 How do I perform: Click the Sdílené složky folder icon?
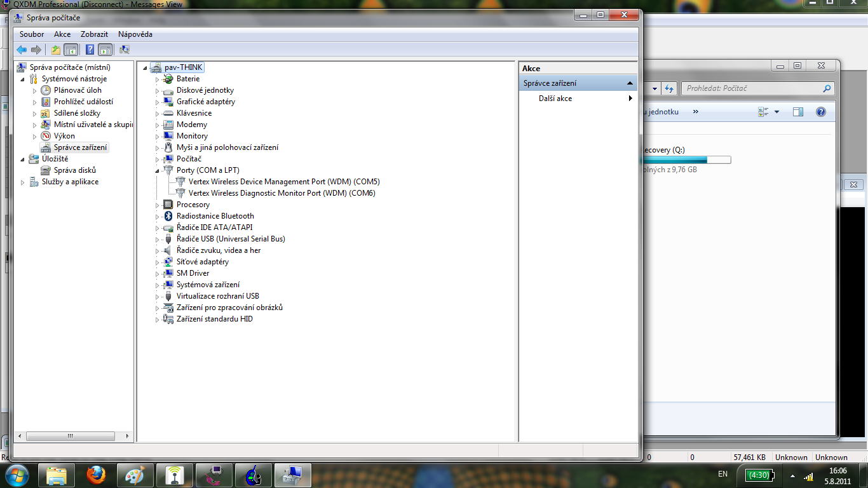(x=46, y=113)
